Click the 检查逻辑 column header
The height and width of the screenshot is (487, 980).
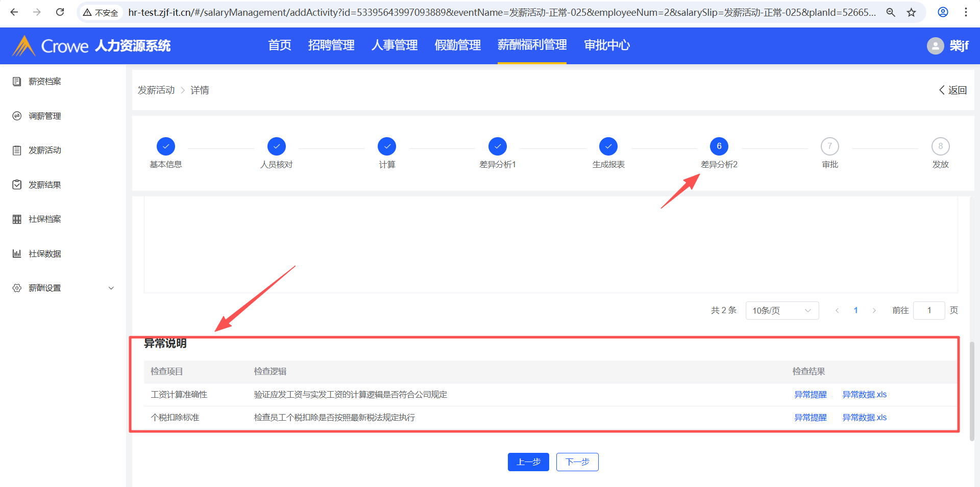click(271, 372)
